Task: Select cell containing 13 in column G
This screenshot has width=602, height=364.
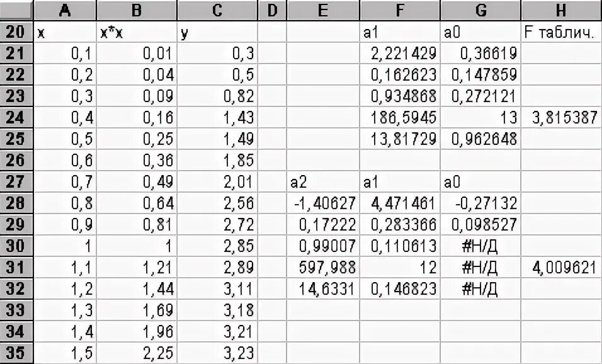Action: [x=480, y=118]
